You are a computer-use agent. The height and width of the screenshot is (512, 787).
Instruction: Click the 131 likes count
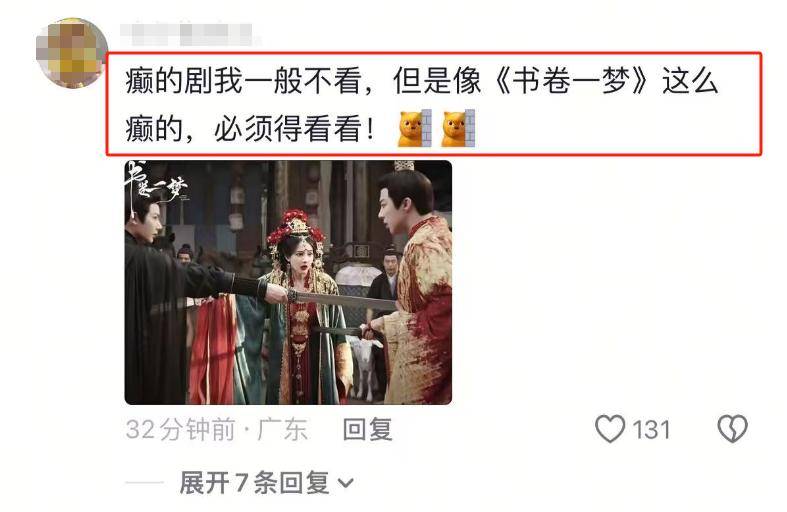pos(651,430)
